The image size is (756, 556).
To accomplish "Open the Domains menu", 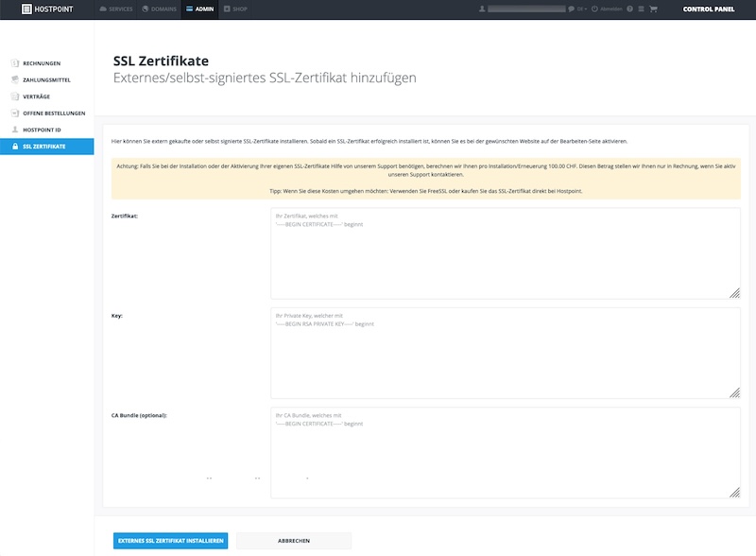I will pyautogui.click(x=160, y=9).
